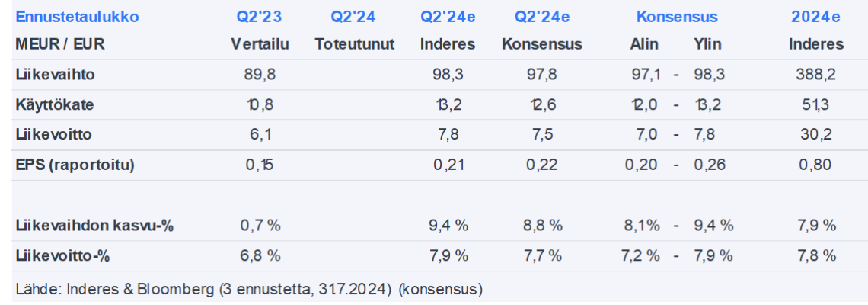Click the Q2'23 EPS value 0,15
The image size is (868, 305).
point(260,164)
